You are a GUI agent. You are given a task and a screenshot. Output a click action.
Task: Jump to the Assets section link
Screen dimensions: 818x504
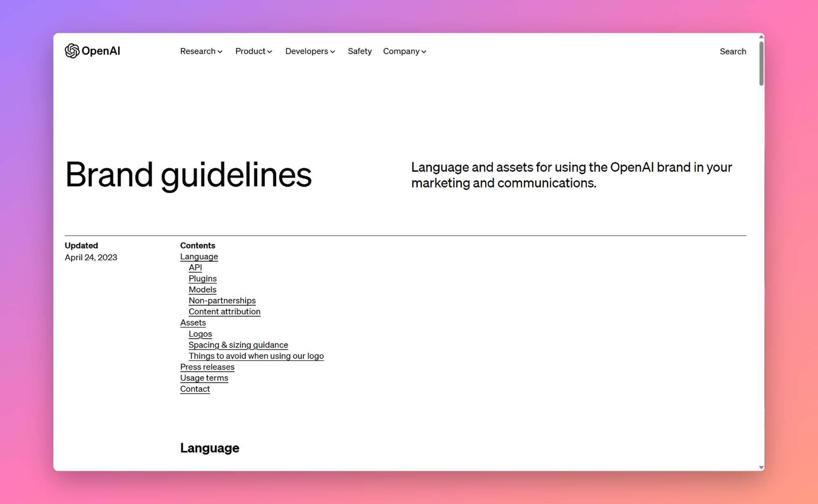pyautogui.click(x=193, y=323)
